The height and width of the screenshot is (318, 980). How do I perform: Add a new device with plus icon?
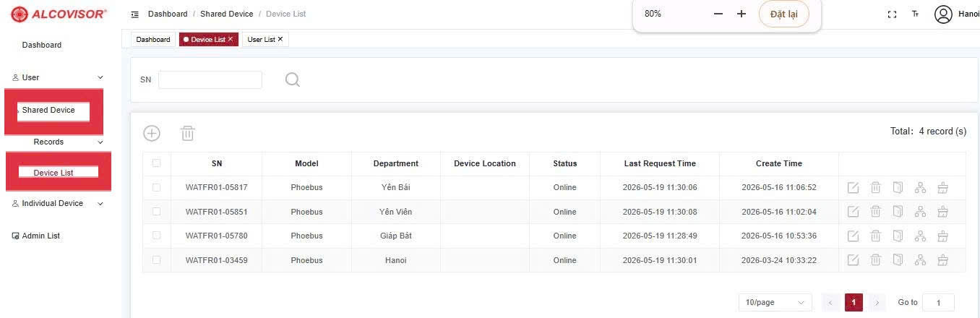(152, 133)
